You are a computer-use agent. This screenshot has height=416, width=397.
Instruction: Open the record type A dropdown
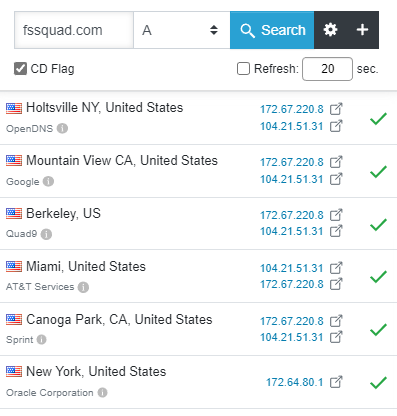182,30
